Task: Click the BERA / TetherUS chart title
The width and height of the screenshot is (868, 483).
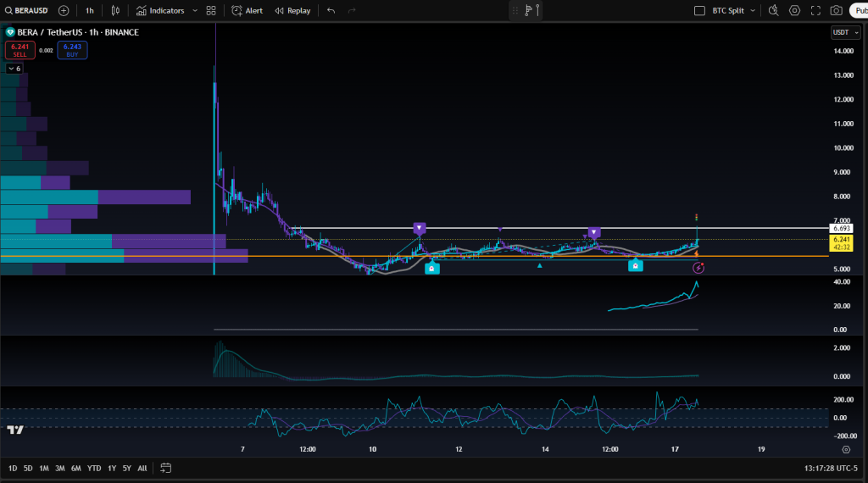Action: 78,32
